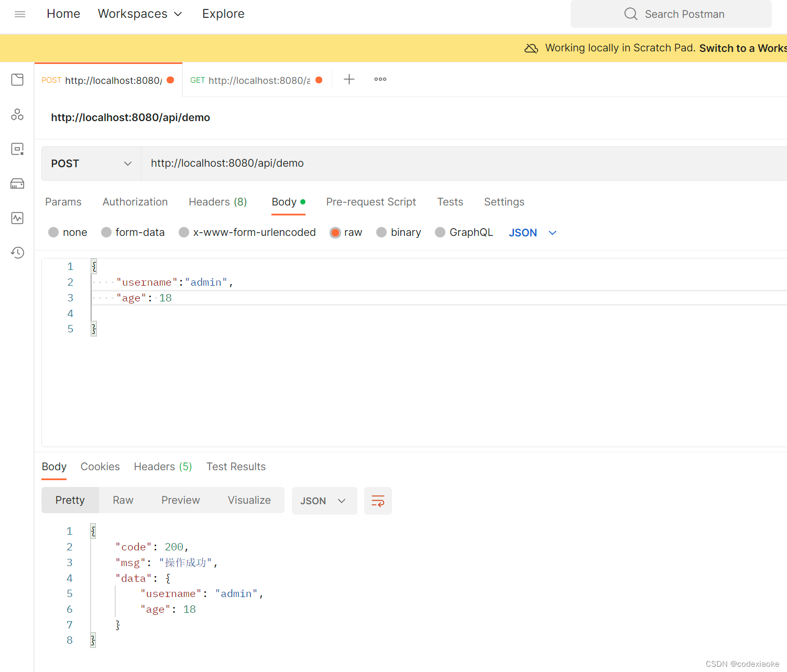The height and width of the screenshot is (672, 787).
Task: Open Mock Servers sidebar icon
Action: click(17, 183)
